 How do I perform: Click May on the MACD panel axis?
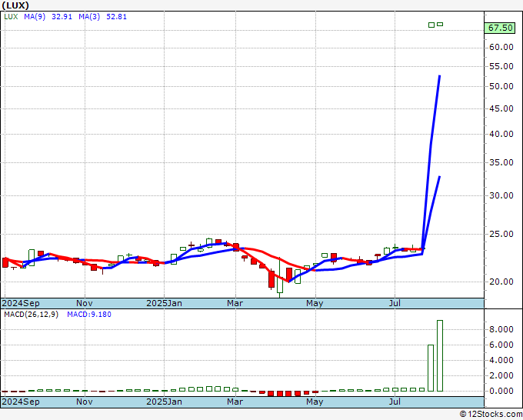(315, 402)
